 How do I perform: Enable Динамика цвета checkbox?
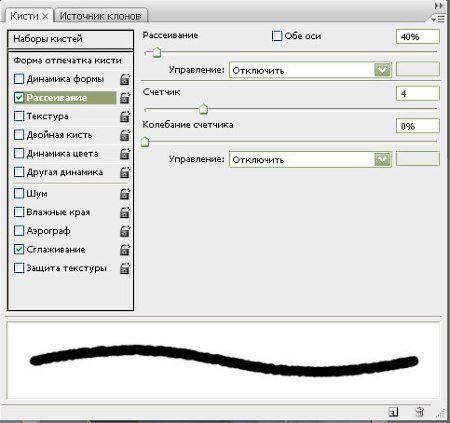(x=19, y=154)
